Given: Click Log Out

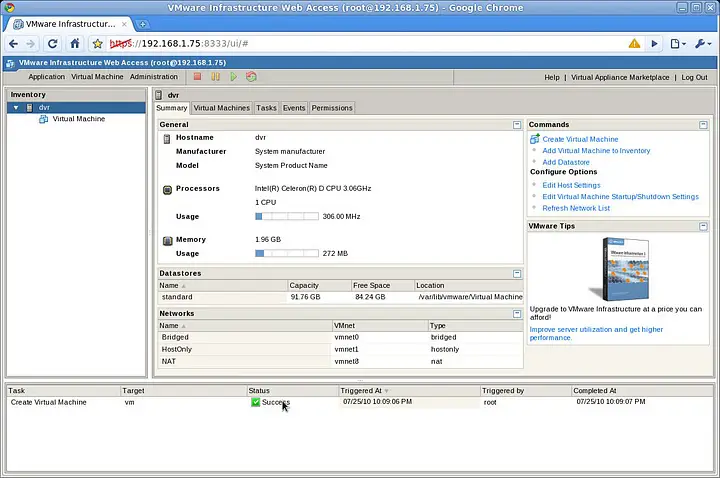Looking at the screenshot, I should coord(694,78).
